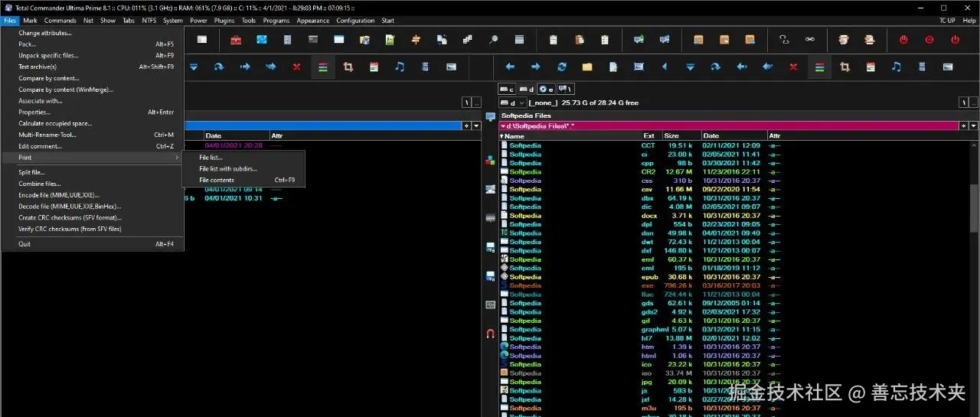Image resolution: width=980 pixels, height=417 pixels.
Task: Click the right panel crop icon
Action: [x=844, y=67]
